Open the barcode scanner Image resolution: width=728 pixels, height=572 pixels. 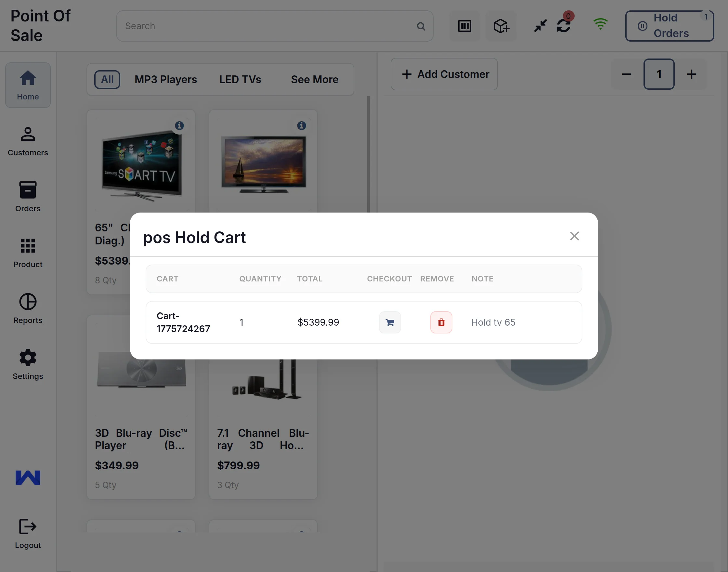(464, 26)
